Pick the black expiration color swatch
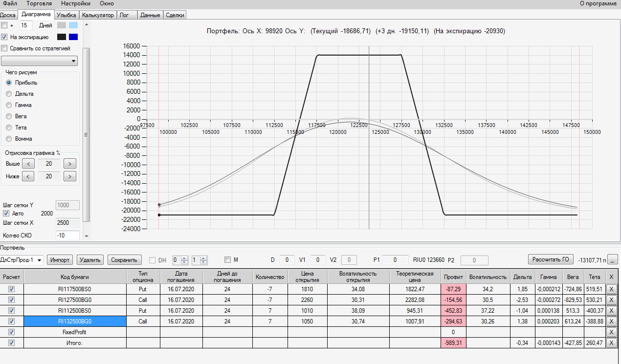Image resolution: width=621 pixels, height=364 pixels. click(x=61, y=37)
